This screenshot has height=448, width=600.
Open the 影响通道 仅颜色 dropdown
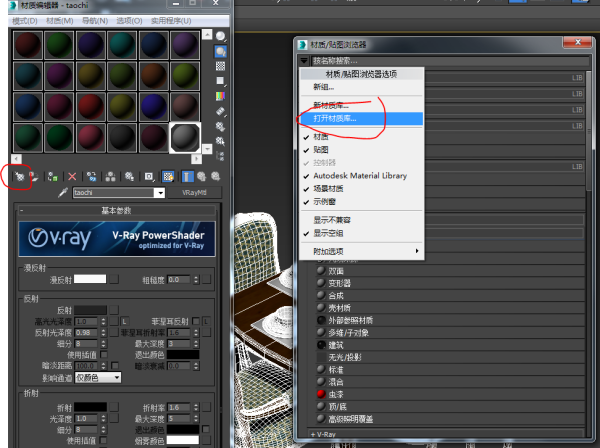[x=98, y=378]
